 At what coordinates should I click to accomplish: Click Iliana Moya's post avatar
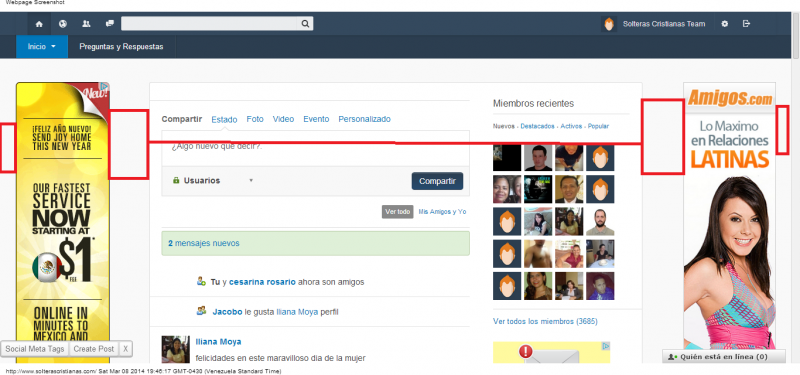176,349
